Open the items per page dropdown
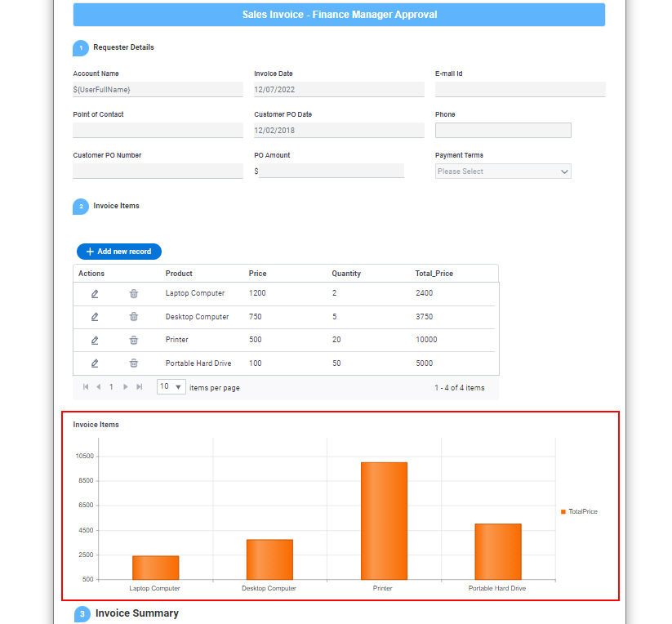 point(171,387)
